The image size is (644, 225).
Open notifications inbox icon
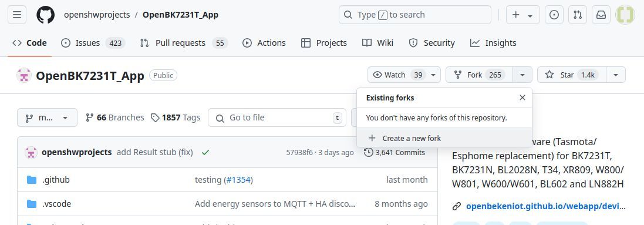pyautogui.click(x=601, y=15)
